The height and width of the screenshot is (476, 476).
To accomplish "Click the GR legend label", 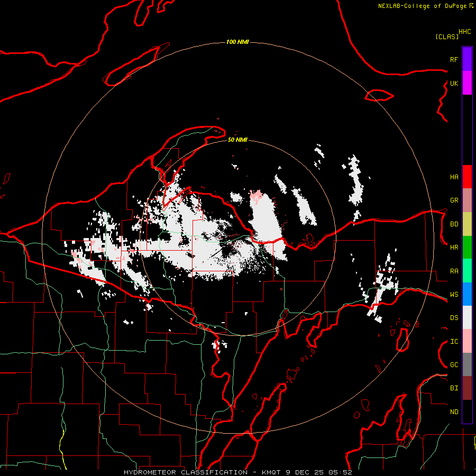I will 454,200.
